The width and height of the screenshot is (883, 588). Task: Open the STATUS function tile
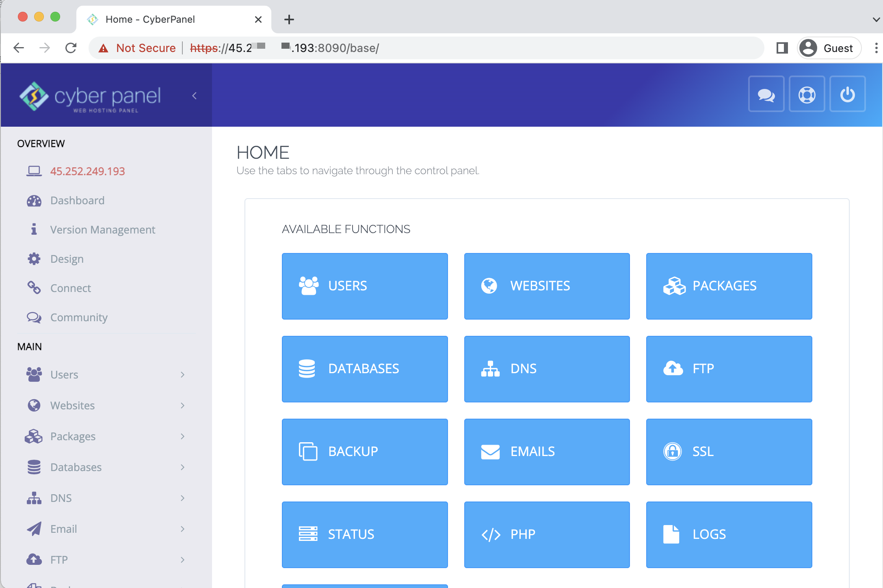(365, 535)
